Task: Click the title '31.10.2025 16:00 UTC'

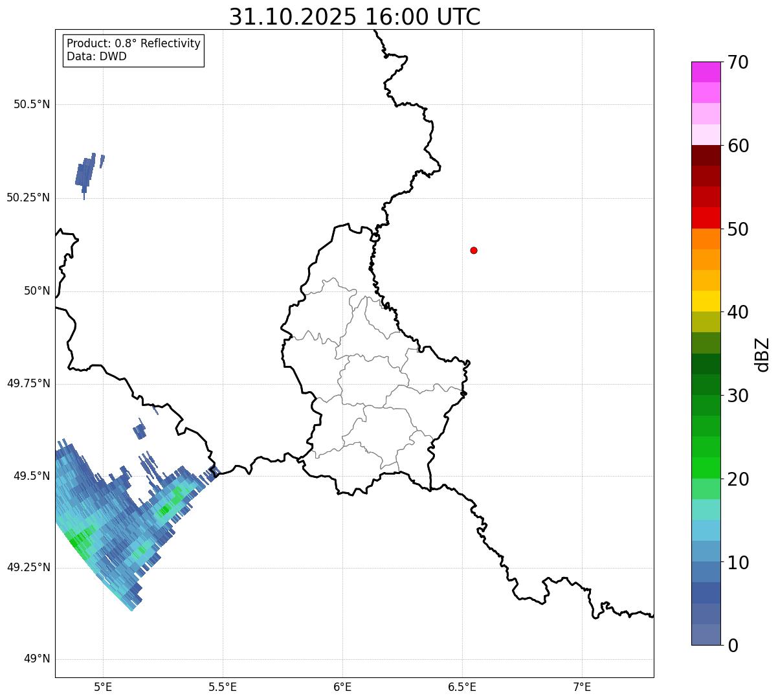Action: click(x=355, y=17)
